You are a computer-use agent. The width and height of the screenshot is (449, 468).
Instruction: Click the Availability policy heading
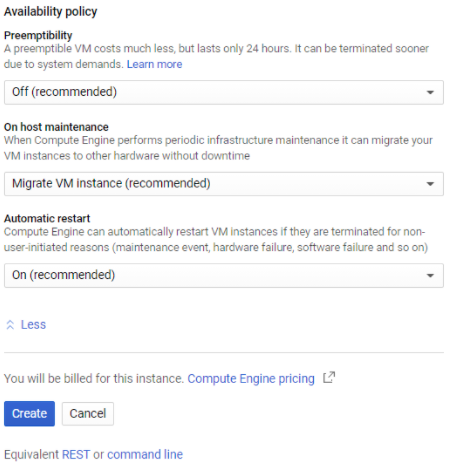coord(50,12)
